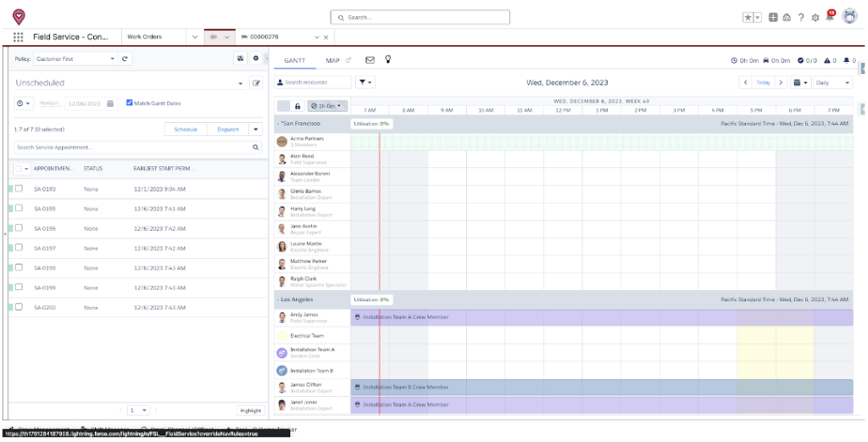Open the clock time-filter dropdown

point(24,103)
